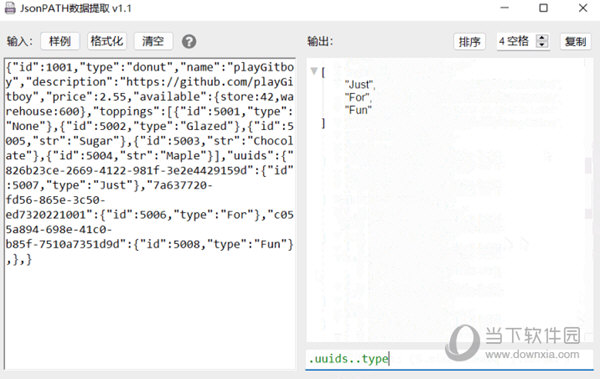Click the 输入 label
This screenshot has width=600, height=379.
pyautogui.click(x=20, y=41)
